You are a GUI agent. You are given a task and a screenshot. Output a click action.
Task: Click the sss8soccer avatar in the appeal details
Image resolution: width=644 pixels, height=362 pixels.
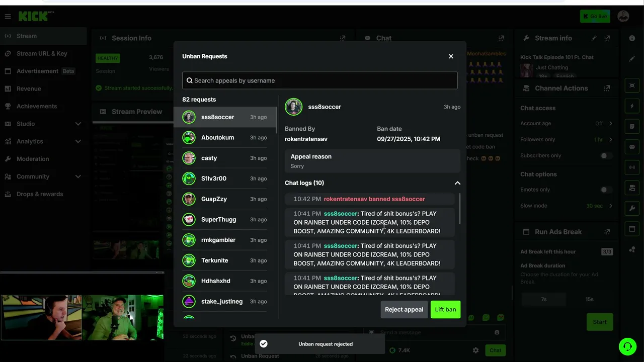293,107
